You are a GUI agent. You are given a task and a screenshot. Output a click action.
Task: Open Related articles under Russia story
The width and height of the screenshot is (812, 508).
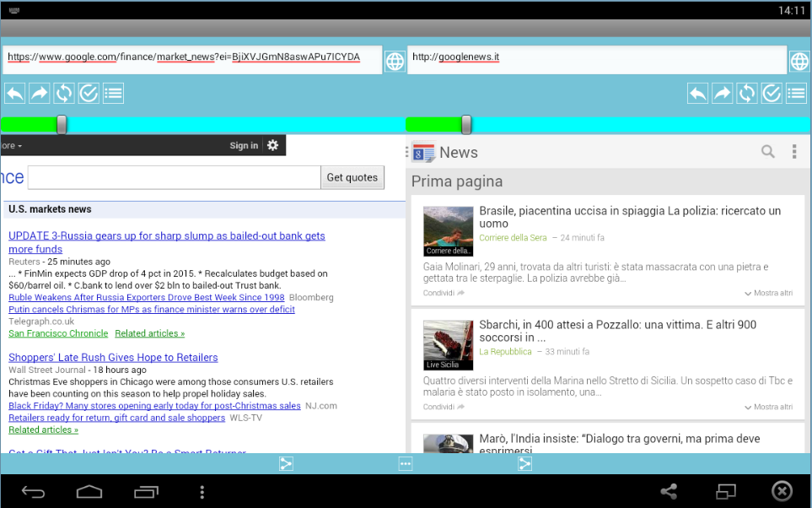(x=149, y=333)
